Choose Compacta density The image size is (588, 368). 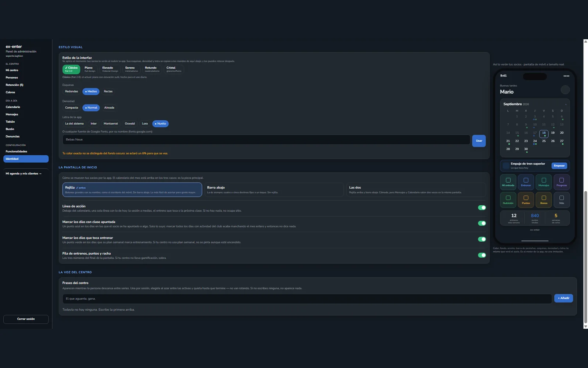point(72,108)
